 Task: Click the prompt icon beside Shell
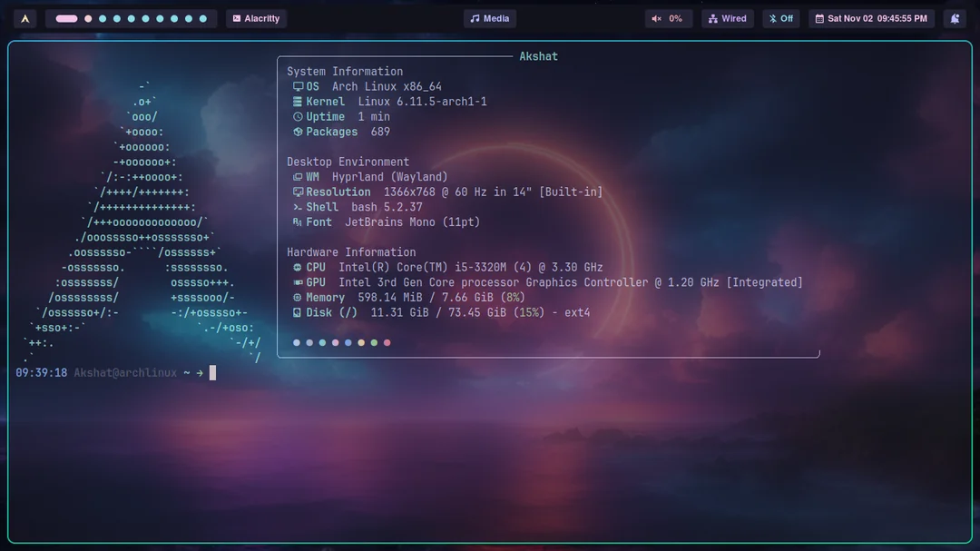tap(298, 207)
